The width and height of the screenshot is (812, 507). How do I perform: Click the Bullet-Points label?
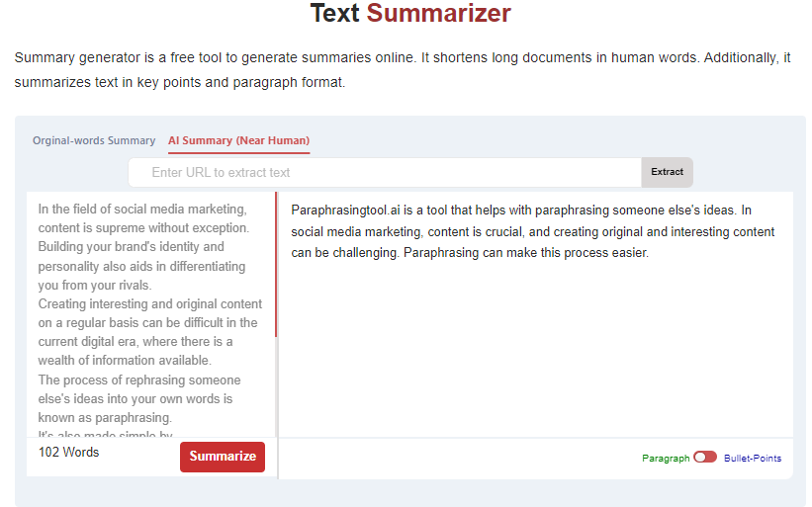pos(753,459)
